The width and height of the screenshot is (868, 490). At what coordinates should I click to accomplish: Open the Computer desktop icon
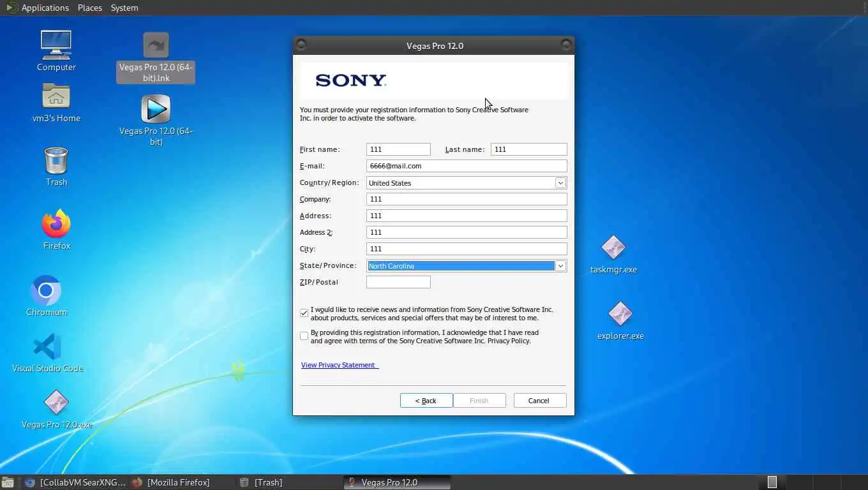pos(56,45)
